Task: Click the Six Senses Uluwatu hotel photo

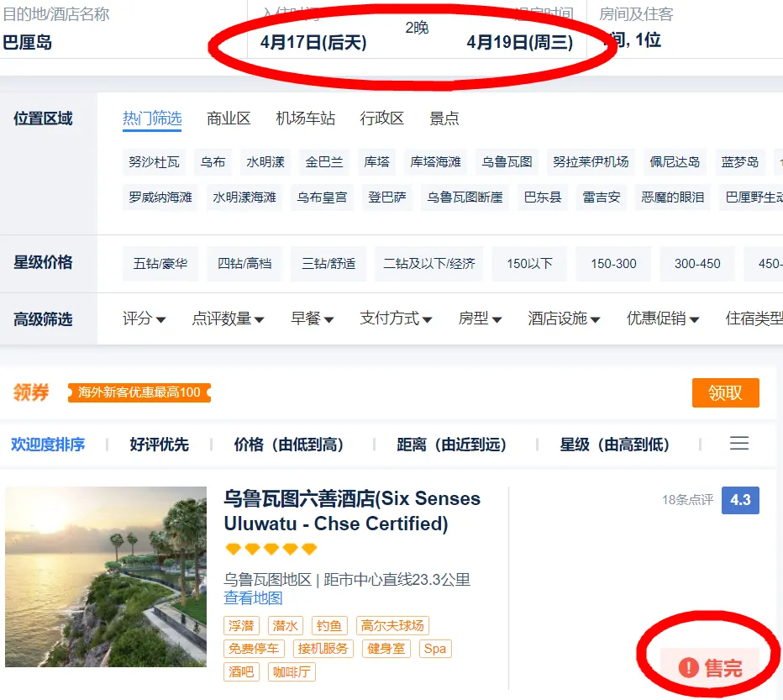Action: click(x=106, y=576)
